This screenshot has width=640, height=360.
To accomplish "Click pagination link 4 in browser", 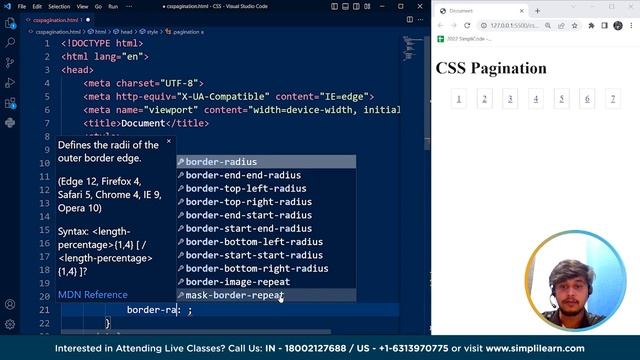I will [536, 98].
